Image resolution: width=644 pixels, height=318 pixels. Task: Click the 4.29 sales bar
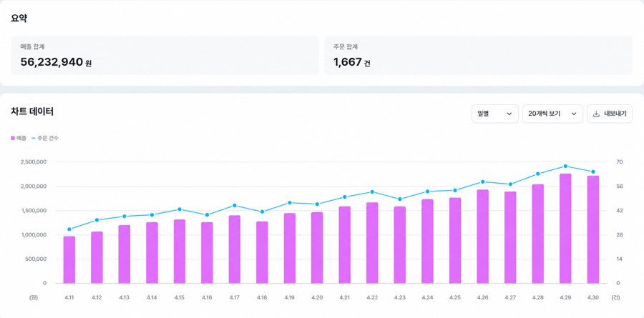coord(565,229)
